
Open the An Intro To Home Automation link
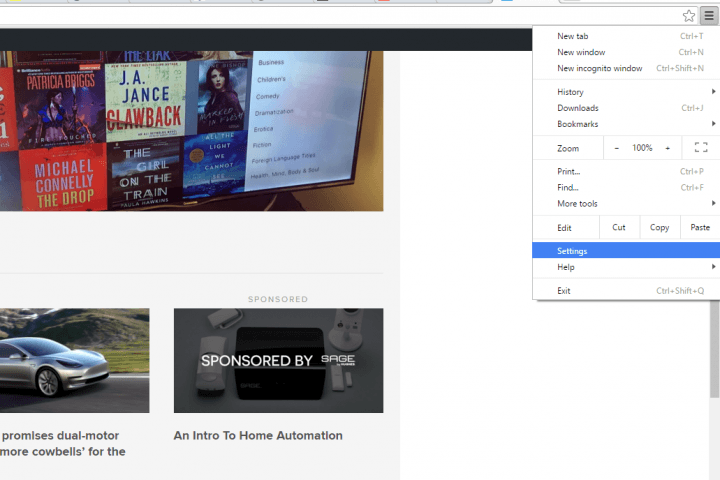point(258,436)
